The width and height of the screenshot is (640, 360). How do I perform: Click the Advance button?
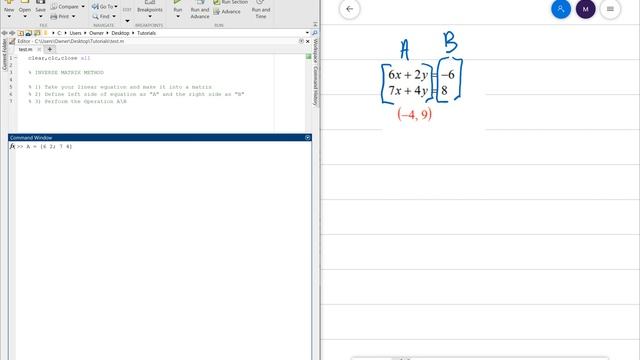227,12
